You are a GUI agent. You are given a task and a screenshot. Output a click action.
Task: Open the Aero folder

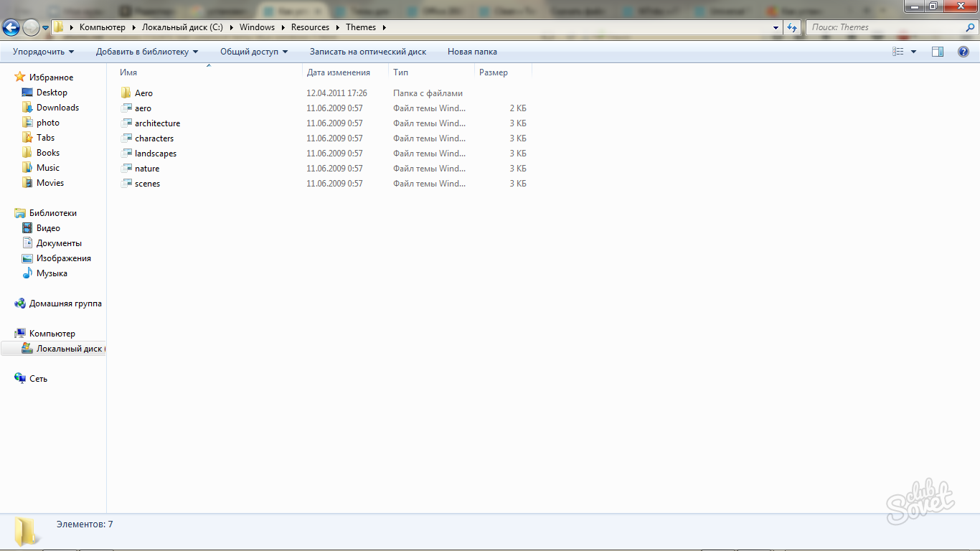click(x=143, y=93)
